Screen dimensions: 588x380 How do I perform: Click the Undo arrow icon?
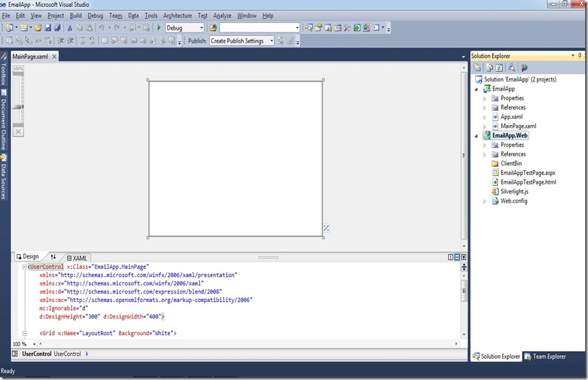point(102,28)
